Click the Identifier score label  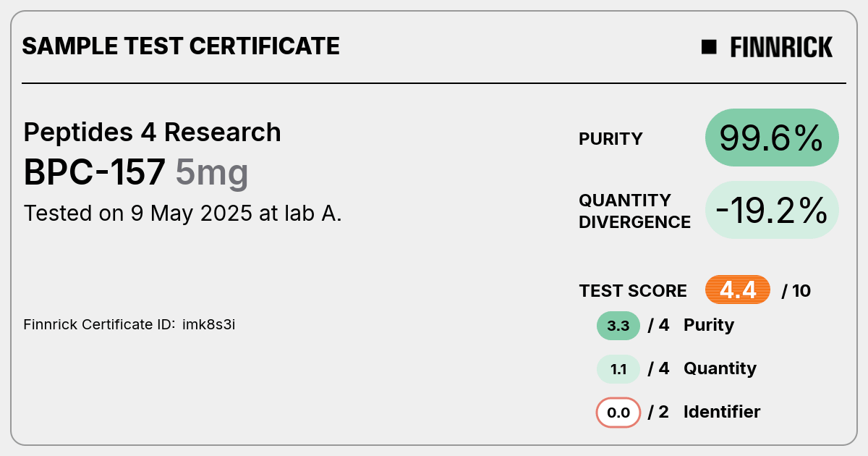[722, 412]
